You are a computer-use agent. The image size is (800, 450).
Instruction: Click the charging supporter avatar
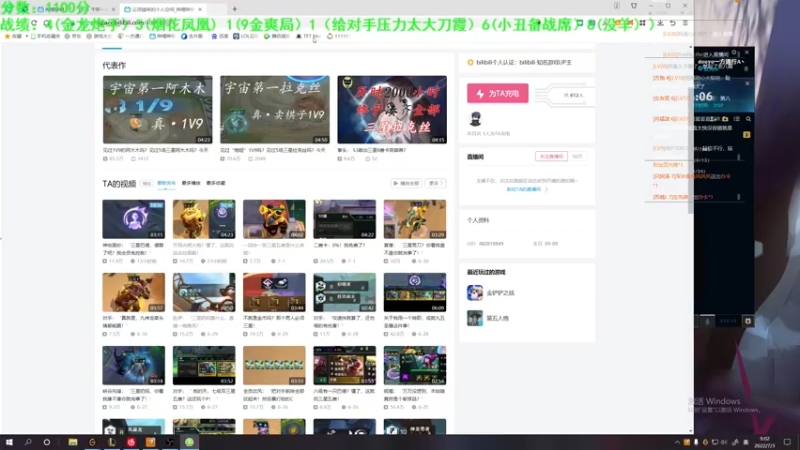pyautogui.click(x=475, y=119)
